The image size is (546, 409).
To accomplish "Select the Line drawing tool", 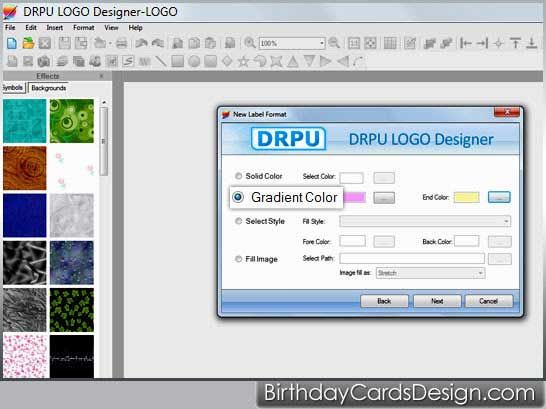I will pyautogui.click(x=161, y=61).
